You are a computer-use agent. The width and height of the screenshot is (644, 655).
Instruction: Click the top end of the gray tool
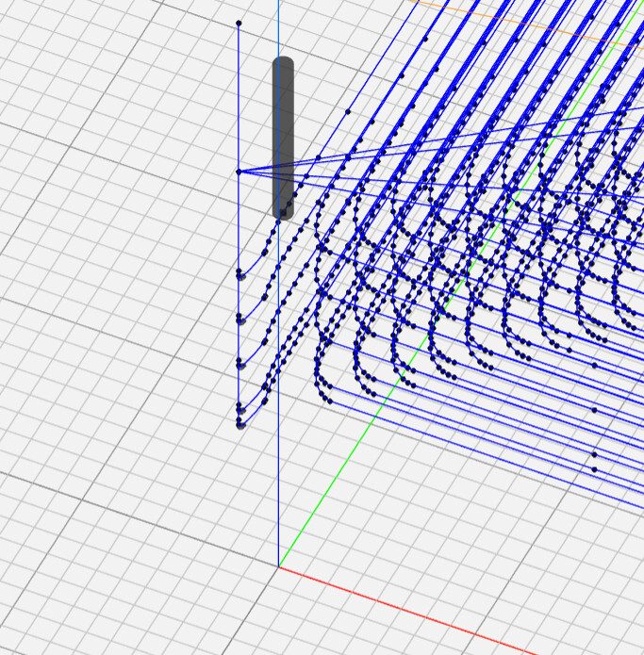pyautogui.click(x=283, y=63)
